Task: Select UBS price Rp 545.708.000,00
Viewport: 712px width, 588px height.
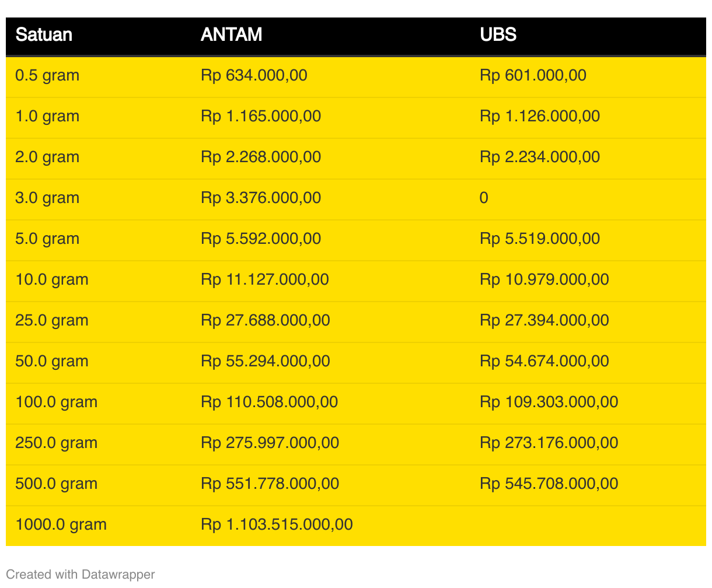Action: click(549, 484)
